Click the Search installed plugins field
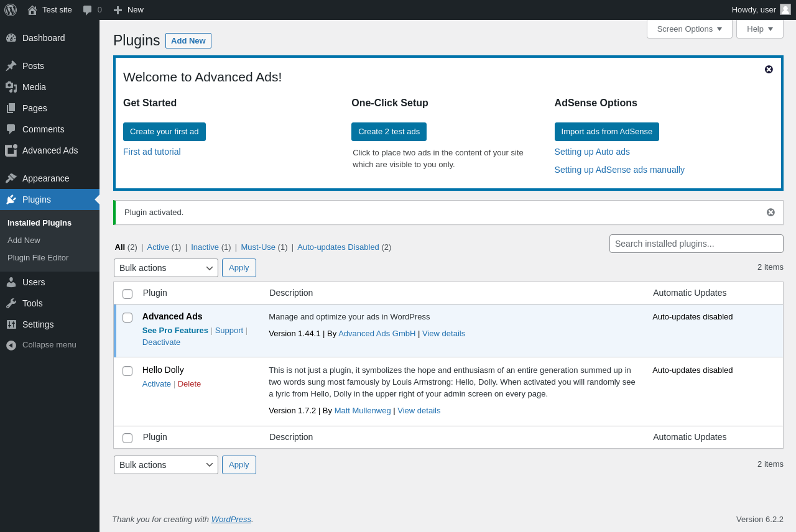The width and height of the screenshot is (796, 532). click(696, 244)
